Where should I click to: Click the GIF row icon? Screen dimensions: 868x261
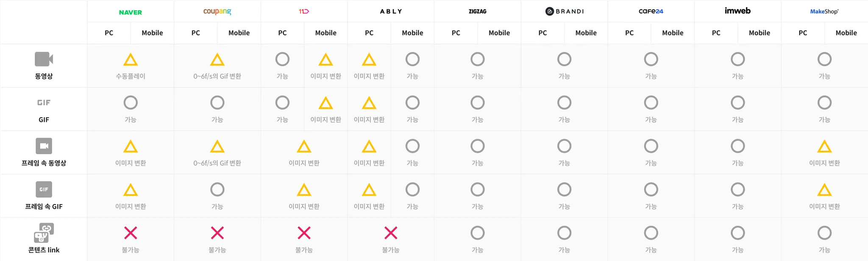tap(44, 103)
